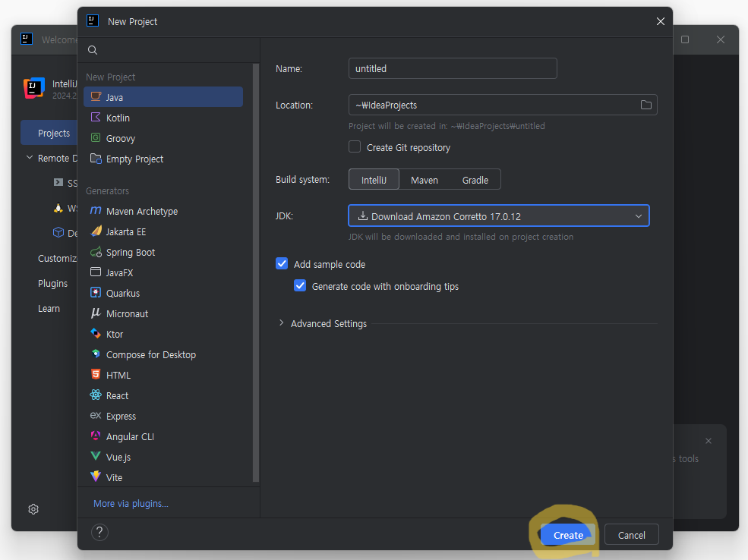Open Projects tab in Welcome window
748x560 pixels.
pos(49,133)
